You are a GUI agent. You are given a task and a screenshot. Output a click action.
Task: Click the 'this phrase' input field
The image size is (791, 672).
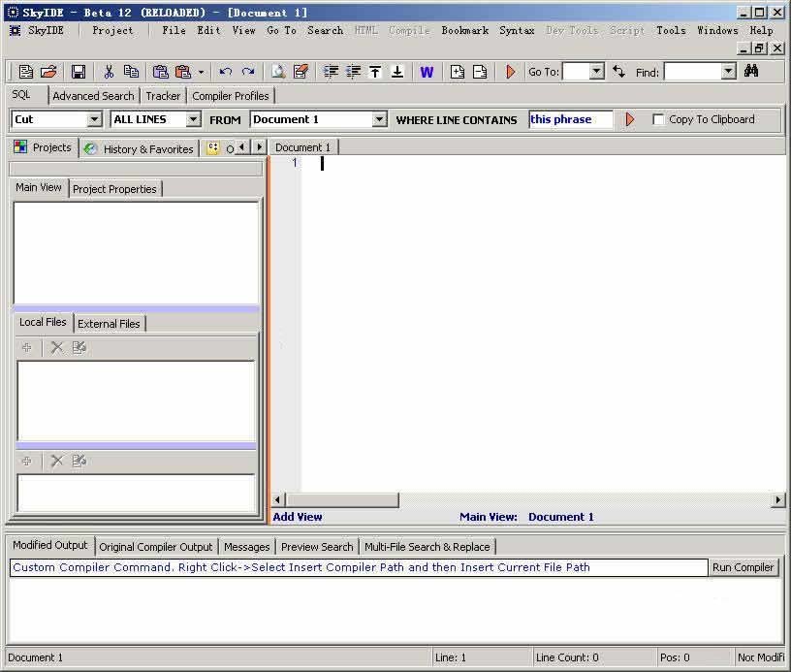571,119
